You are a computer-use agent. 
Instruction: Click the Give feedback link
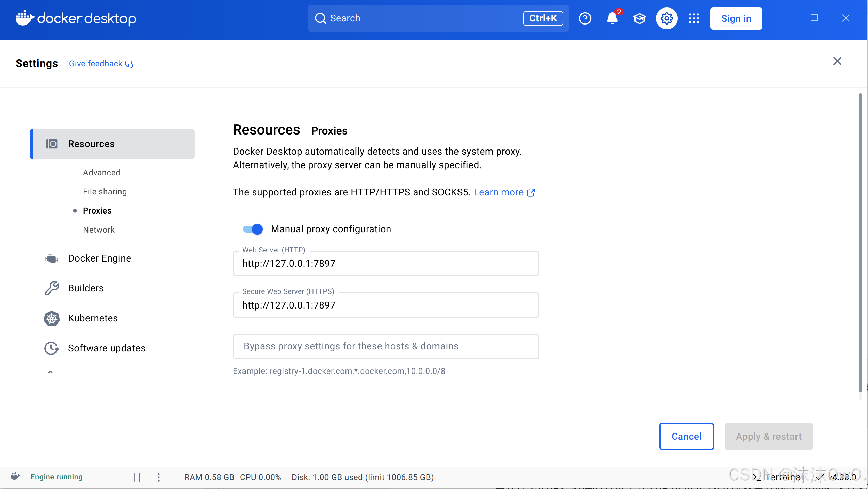pyautogui.click(x=96, y=64)
